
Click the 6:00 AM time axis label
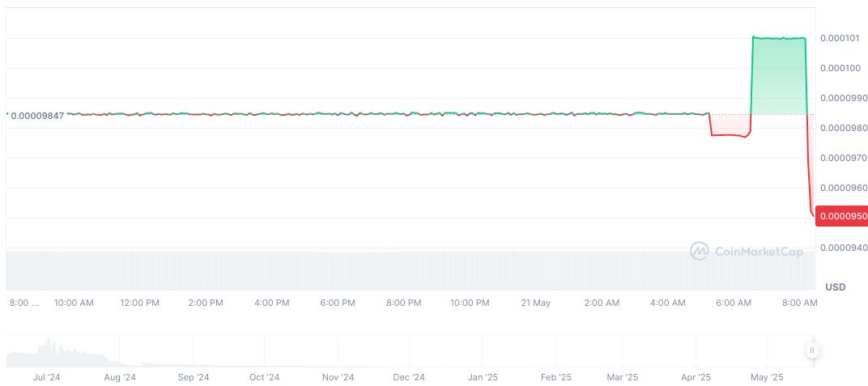coord(734,303)
